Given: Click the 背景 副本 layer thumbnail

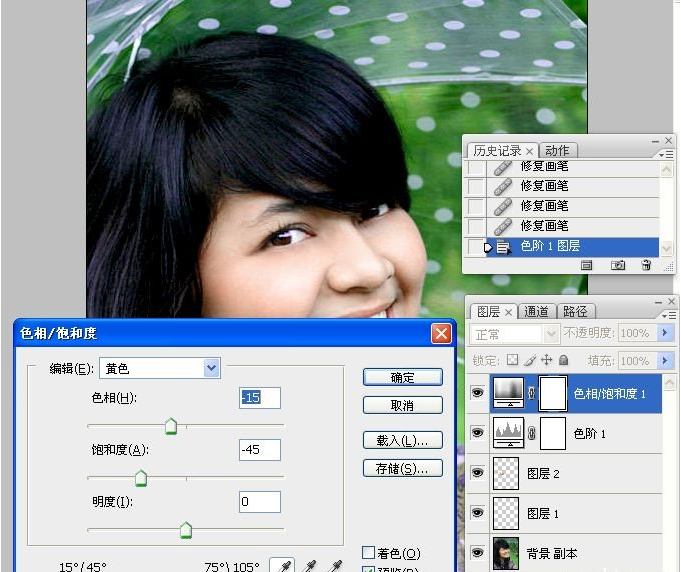Looking at the screenshot, I should pyautogui.click(x=506, y=553).
